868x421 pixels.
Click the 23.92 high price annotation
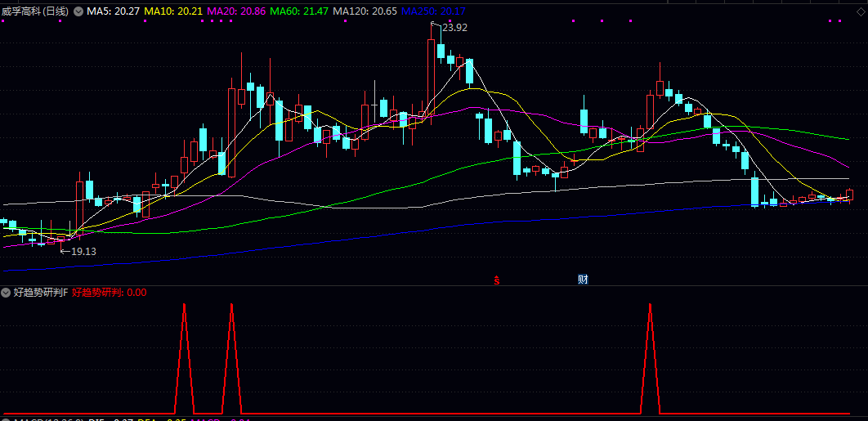point(454,27)
